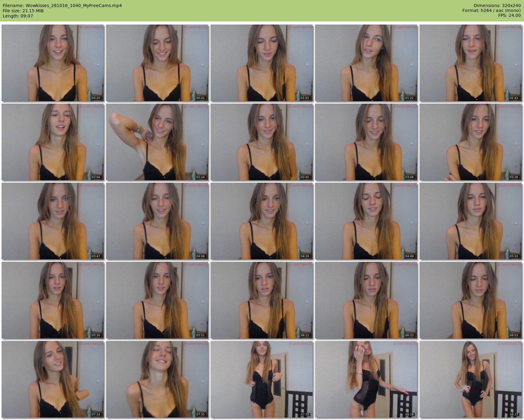Open the frame captured at 01:43

(471, 63)
